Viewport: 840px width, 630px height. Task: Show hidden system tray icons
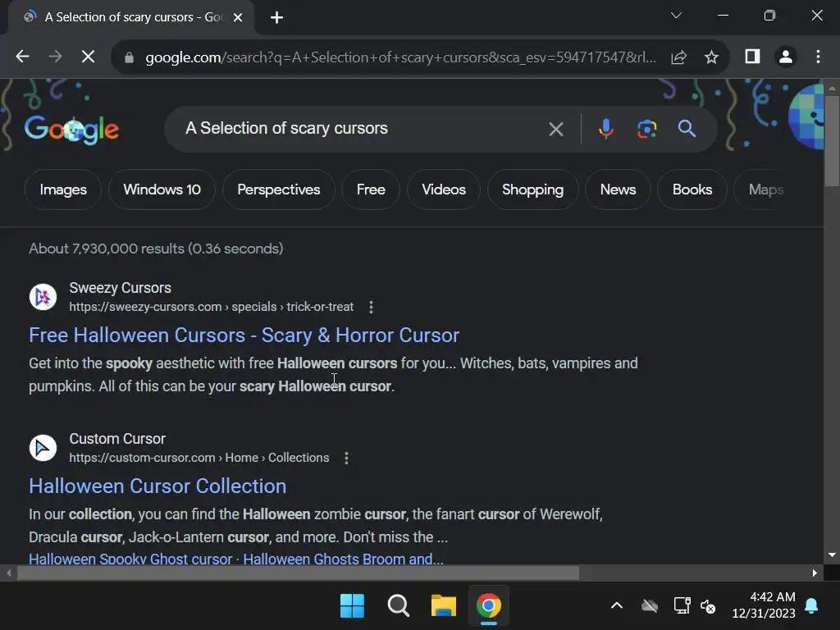point(617,606)
